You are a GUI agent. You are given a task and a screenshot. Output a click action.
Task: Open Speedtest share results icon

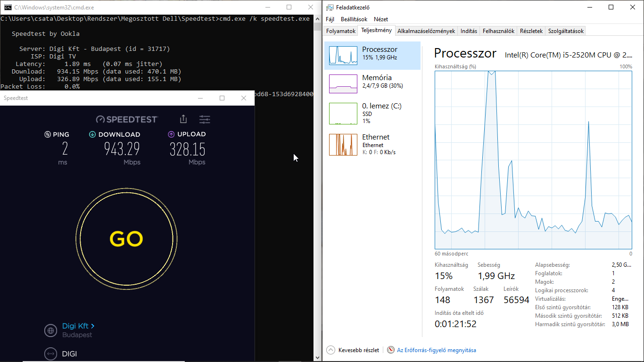click(183, 119)
